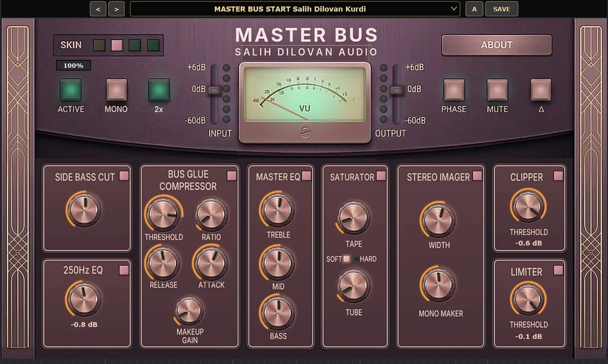
Task: Enable the 250Hz EQ module
Action: [124, 270]
